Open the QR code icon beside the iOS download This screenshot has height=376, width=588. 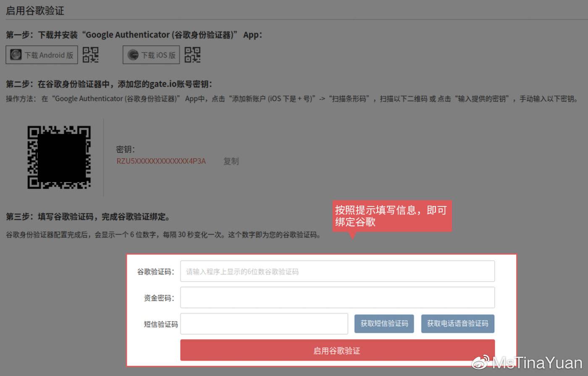[x=192, y=55]
